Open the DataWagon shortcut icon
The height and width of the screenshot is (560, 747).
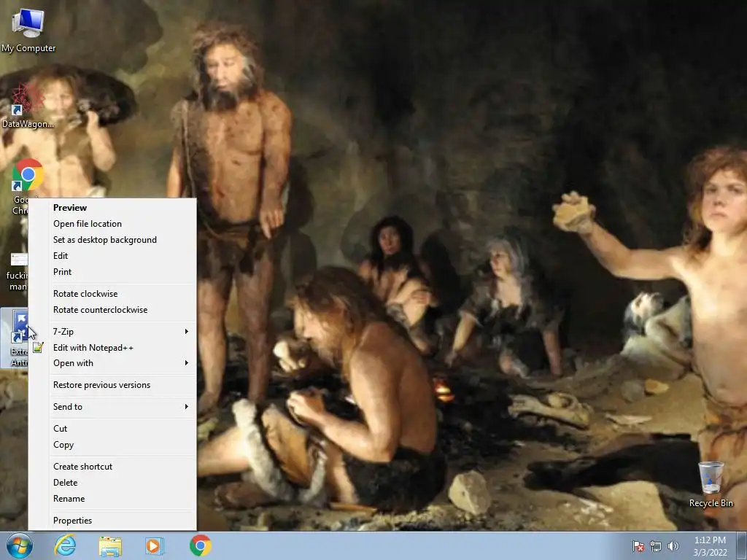tap(28, 106)
